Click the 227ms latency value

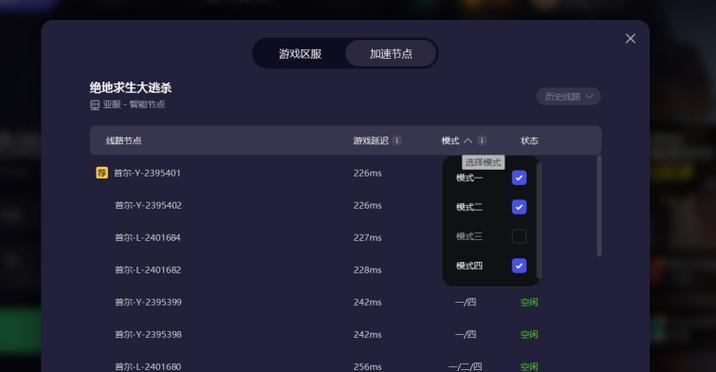(x=367, y=237)
